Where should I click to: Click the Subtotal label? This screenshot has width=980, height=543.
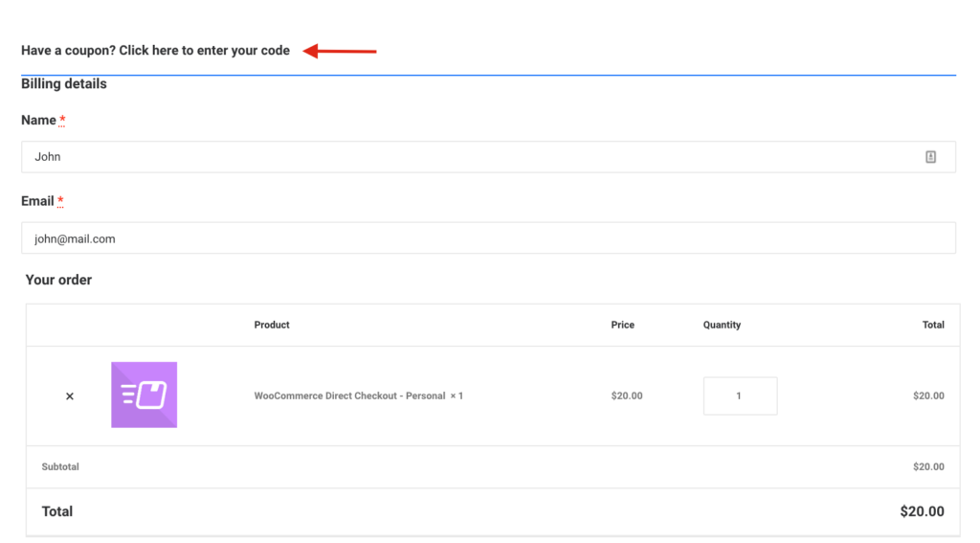60,466
